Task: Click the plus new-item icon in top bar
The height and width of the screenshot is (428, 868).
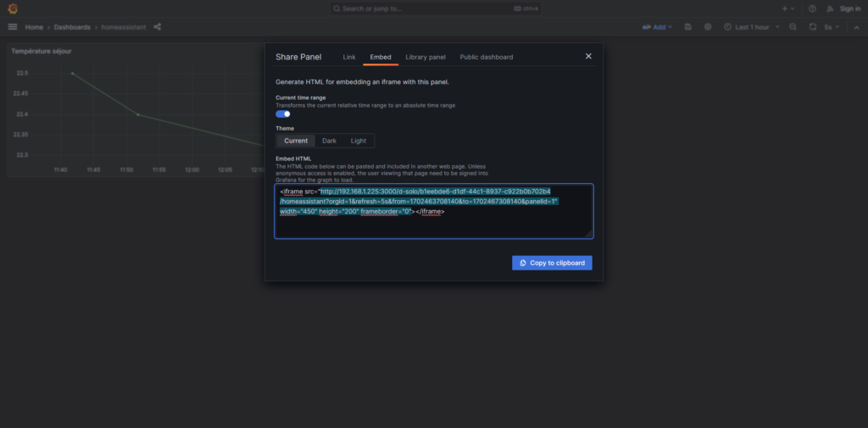Action: [x=784, y=8]
